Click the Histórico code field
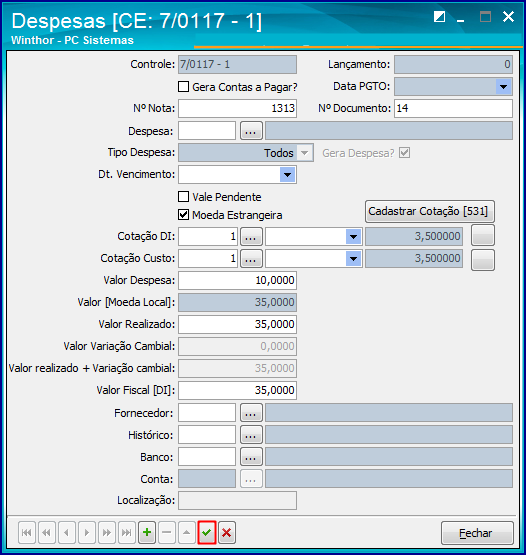 coord(207,435)
